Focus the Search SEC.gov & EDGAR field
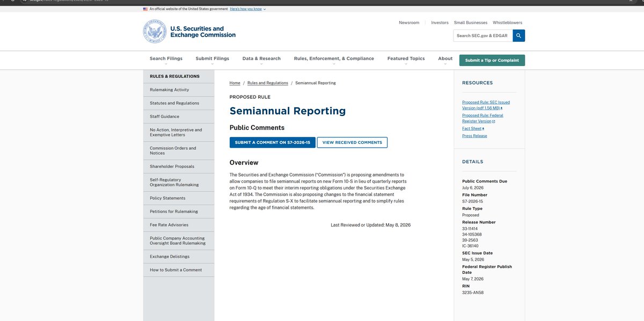The height and width of the screenshot is (321, 644). 483,35
